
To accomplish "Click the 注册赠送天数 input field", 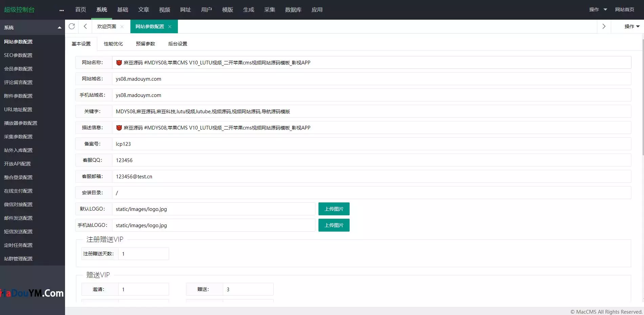I will tap(143, 254).
